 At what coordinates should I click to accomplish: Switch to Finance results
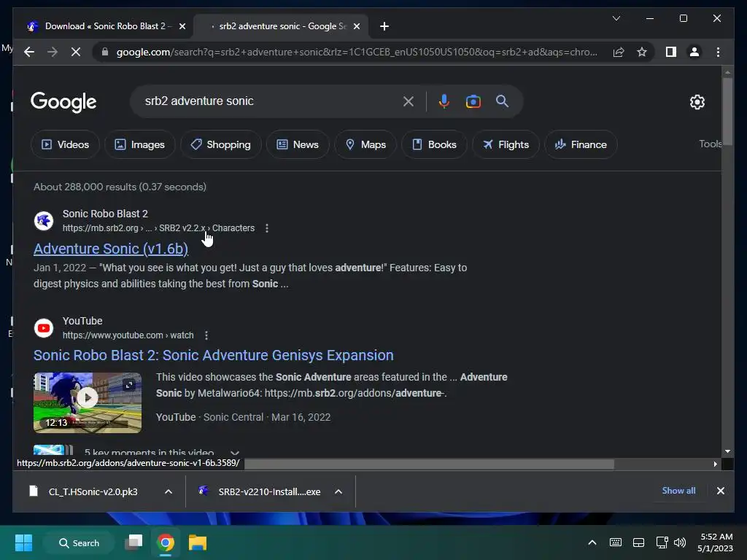pos(581,144)
